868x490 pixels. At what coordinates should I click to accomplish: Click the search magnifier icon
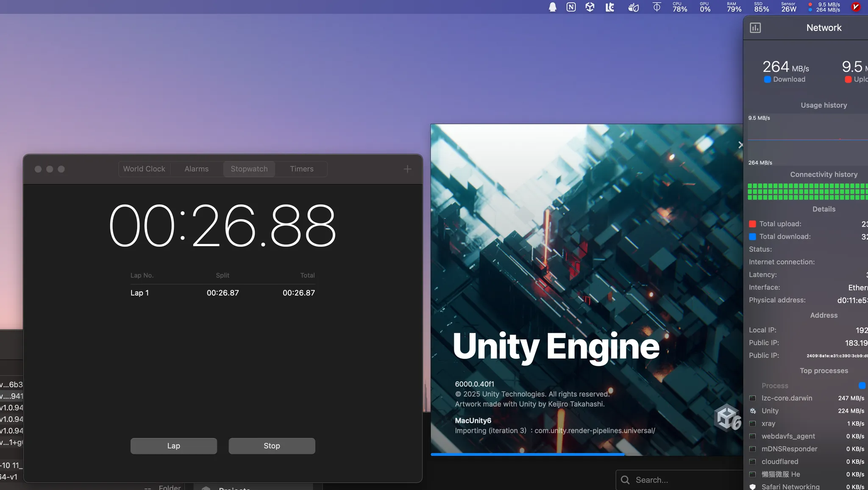(x=625, y=480)
